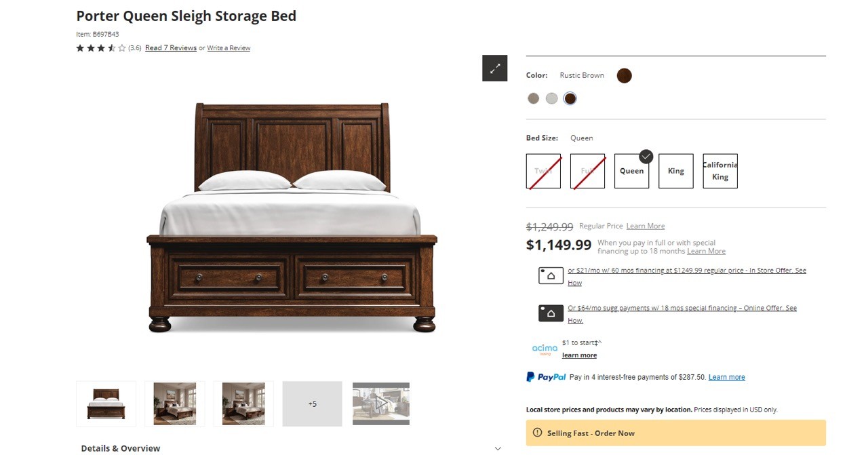The width and height of the screenshot is (868, 455).
Task: Open Acima learn more link
Action: pos(580,355)
